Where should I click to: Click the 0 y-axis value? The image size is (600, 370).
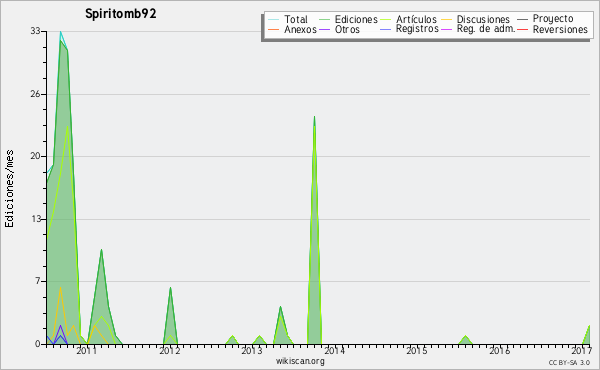pos(38,344)
